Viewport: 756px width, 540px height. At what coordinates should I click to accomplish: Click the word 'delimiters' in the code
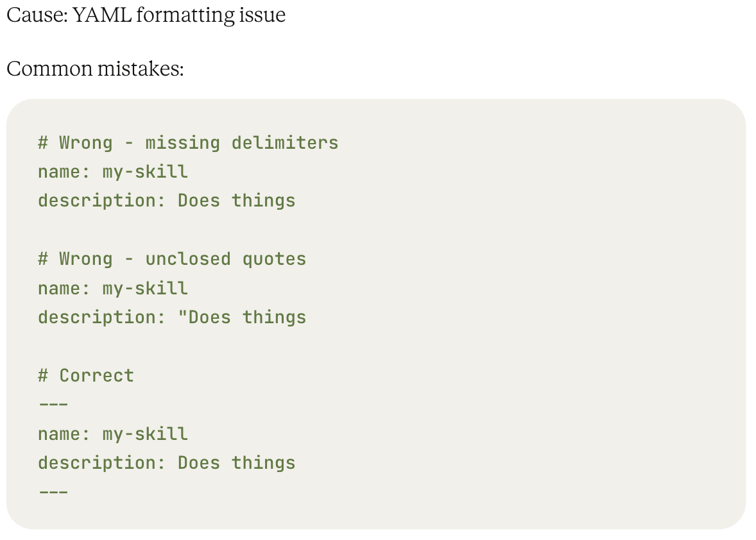point(285,142)
